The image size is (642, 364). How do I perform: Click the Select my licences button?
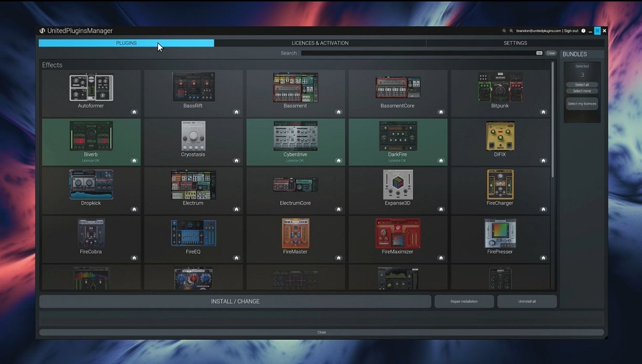582,104
